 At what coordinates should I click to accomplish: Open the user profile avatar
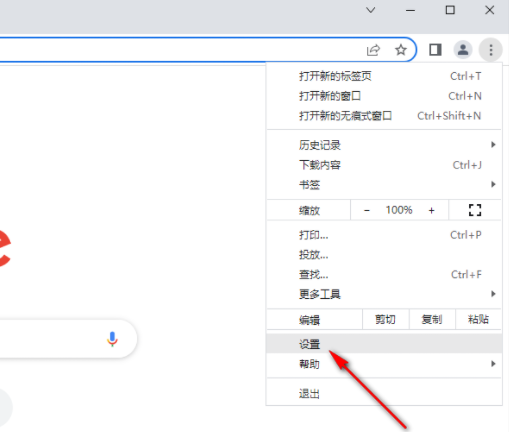tap(463, 50)
